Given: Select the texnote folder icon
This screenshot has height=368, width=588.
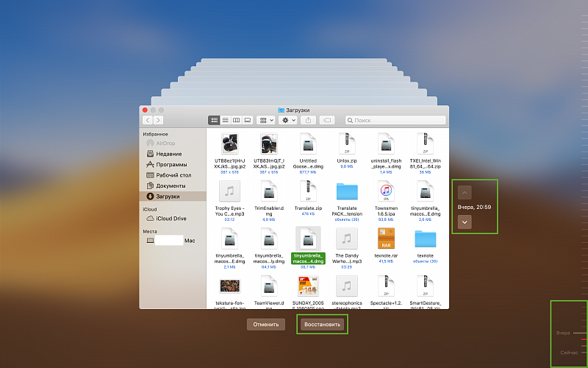Looking at the screenshot, I should coord(426,238).
